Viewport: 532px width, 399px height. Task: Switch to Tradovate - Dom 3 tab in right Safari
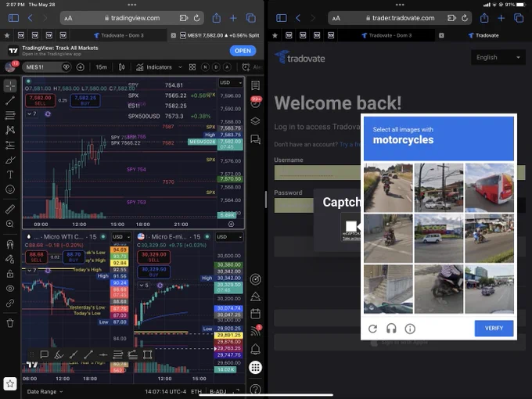[386, 35]
